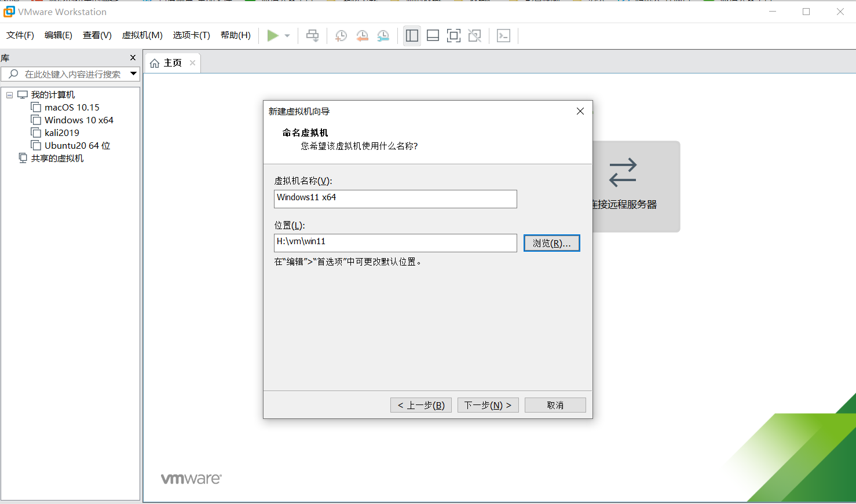The image size is (856, 504).
Task: Open the library search dropdown arrow
Action: (133, 73)
